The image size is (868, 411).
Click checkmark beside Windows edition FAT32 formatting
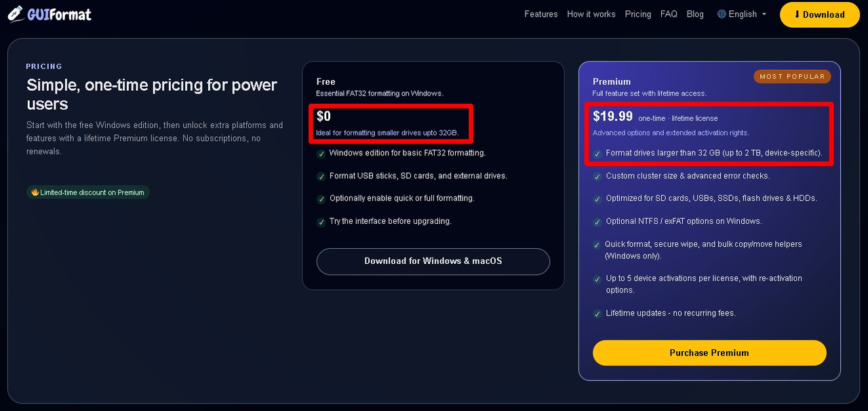pyautogui.click(x=321, y=154)
